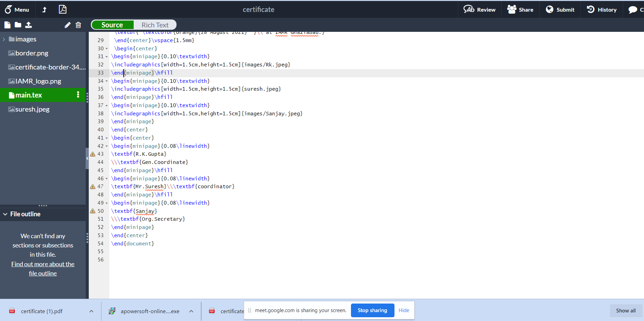This screenshot has width=644, height=321.
Task: Fold code at line 49
Action: 107,203
